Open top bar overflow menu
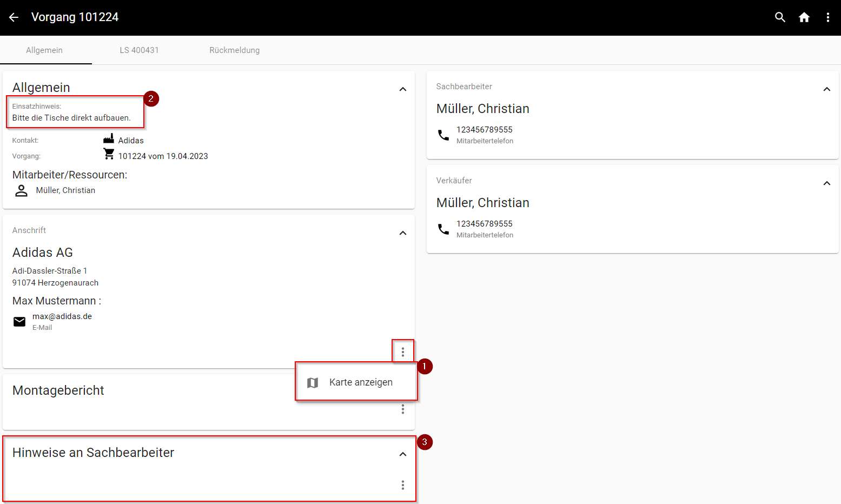The height and width of the screenshot is (504, 841). pos(827,17)
